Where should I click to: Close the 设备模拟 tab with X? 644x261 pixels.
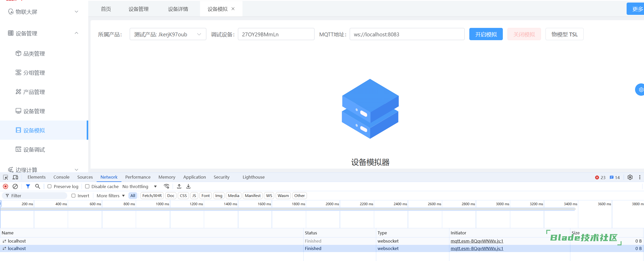[233, 9]
